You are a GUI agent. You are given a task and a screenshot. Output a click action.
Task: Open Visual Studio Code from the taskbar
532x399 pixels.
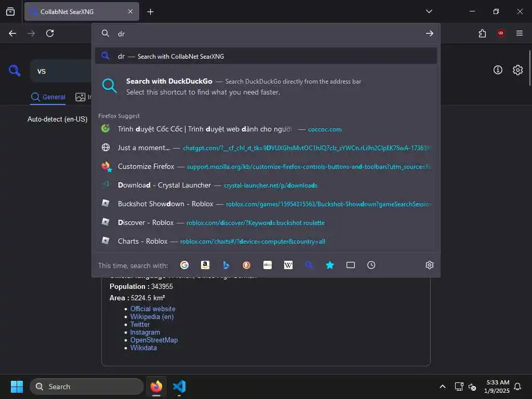click(x=179, y=387)
